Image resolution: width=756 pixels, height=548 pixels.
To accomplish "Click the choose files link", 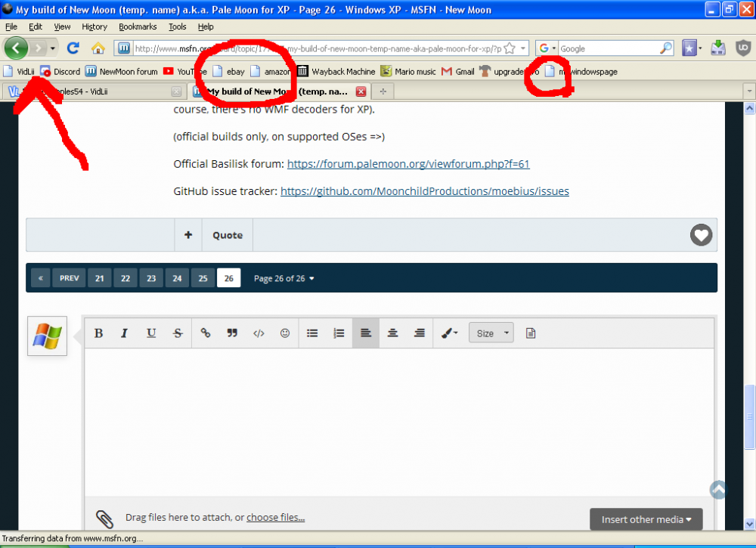I will tap(275, 517).
